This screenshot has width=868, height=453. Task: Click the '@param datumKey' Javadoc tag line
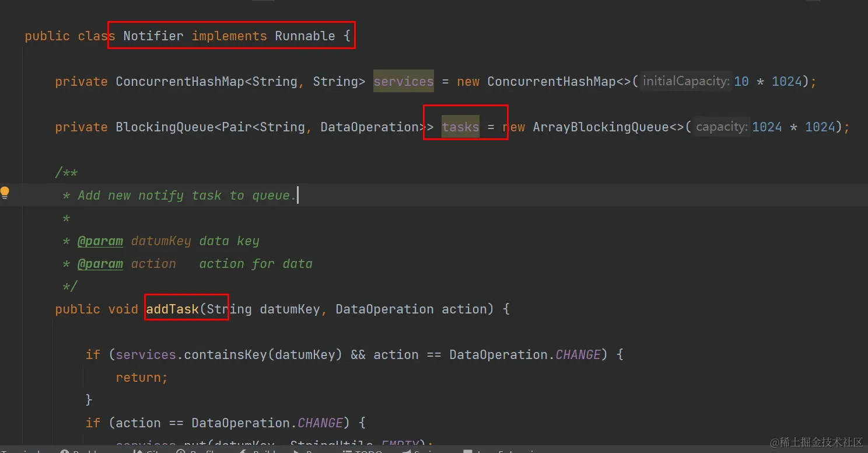[x=160, y=241]
